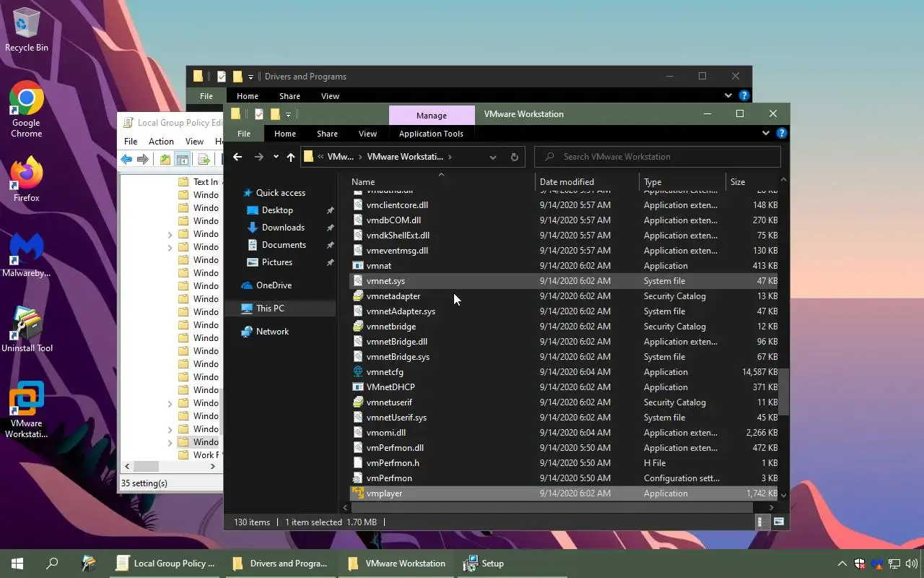Expand the ribbon in Drivers and Programs window
924x578 pixels.
(728, 95)
